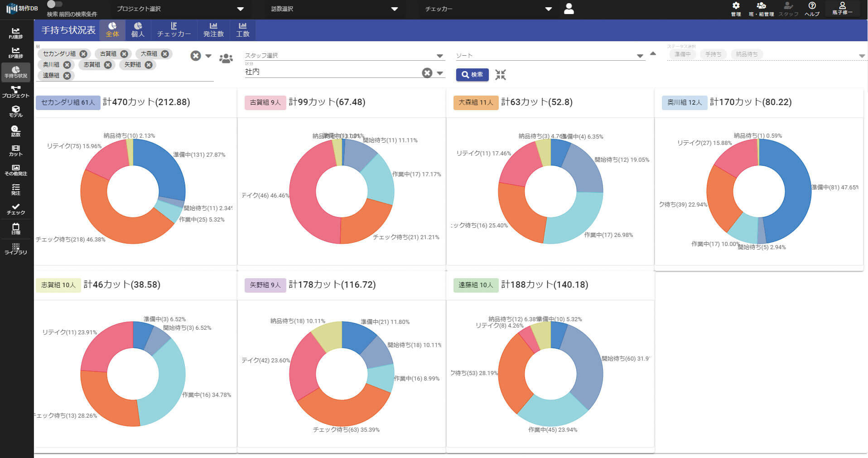Open the PJ進捗 sidebar icon
The image size is (868, 458).
coord(16,33)
